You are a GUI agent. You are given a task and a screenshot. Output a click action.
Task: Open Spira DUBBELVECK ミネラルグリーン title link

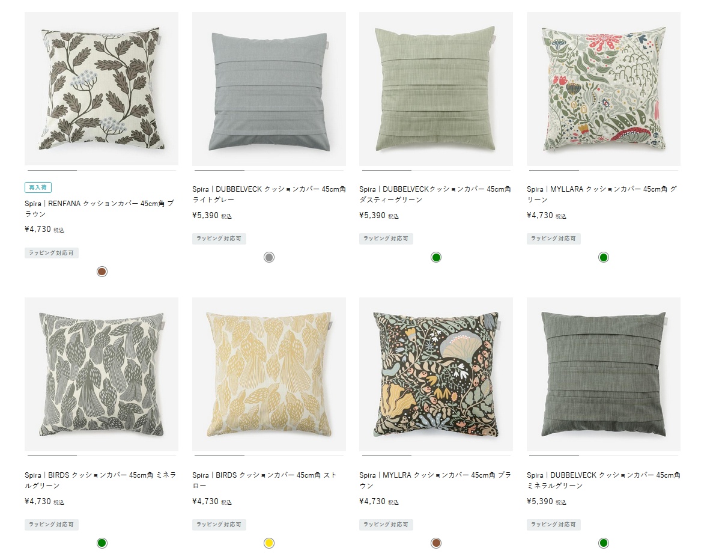(x=604, y=480)
